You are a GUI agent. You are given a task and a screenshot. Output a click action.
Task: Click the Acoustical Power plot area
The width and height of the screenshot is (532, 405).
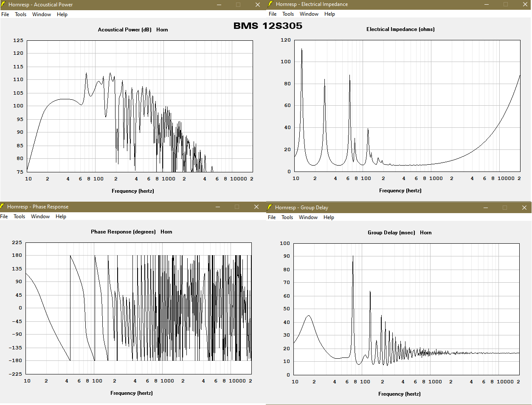click(x=140, y=106)
